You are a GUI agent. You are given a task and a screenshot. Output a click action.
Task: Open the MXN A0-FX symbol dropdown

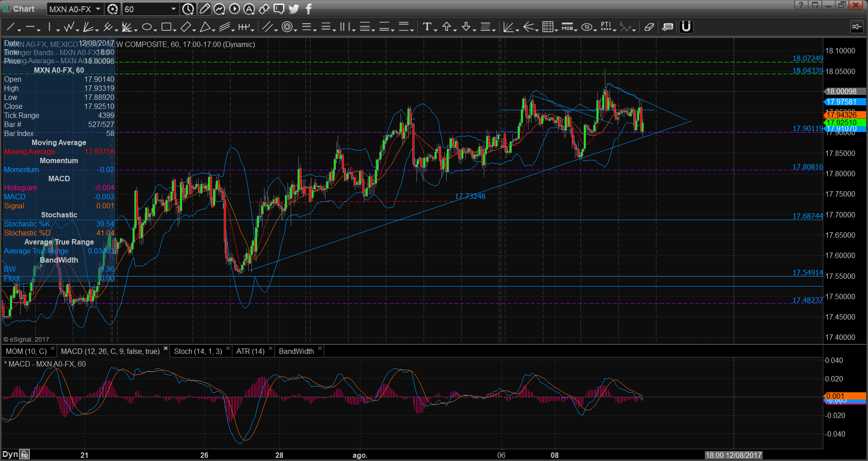click(x=98, y=9)
